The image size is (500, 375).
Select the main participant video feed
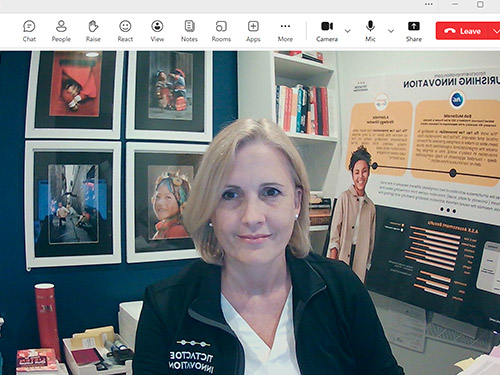(x=250, y=213)
